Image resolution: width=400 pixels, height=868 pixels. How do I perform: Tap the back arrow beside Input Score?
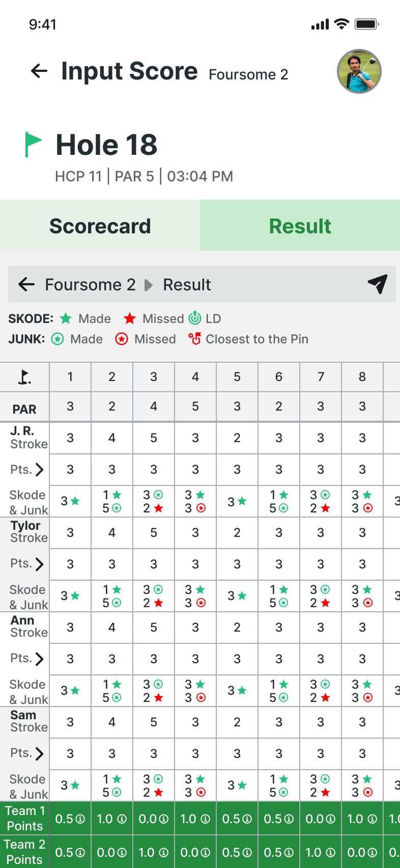tap(38, 71)
